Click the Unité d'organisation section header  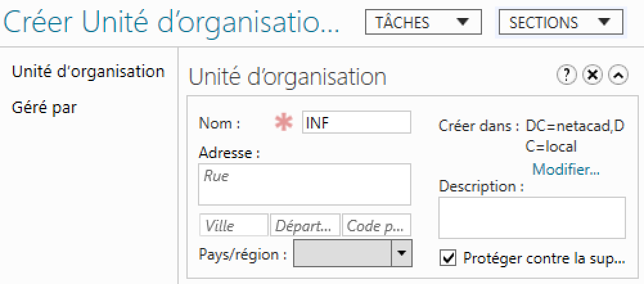pyautogui.click(x=287, y=77)
